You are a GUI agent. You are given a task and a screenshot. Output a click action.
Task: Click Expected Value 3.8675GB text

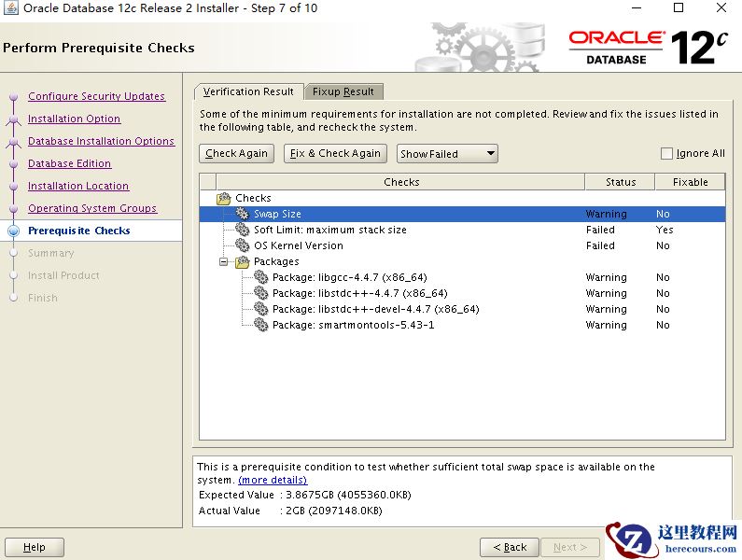pyautogui.click(x=305, y=495)
